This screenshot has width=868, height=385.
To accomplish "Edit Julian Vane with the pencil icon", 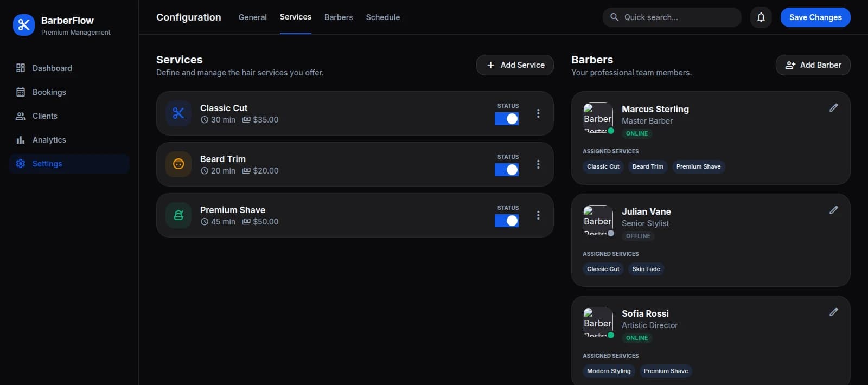I will 834,210.
